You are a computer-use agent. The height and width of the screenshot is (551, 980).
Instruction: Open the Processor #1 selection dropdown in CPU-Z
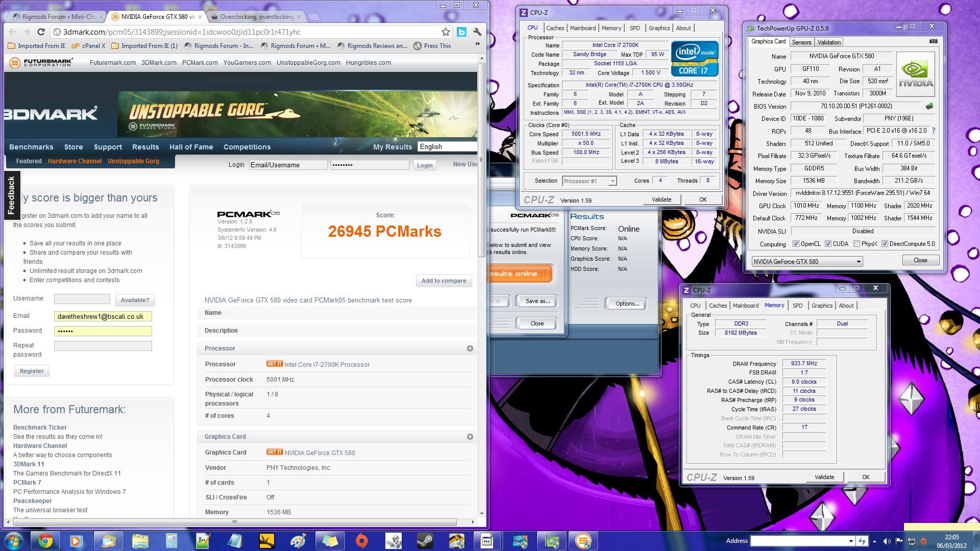point(589,181)
